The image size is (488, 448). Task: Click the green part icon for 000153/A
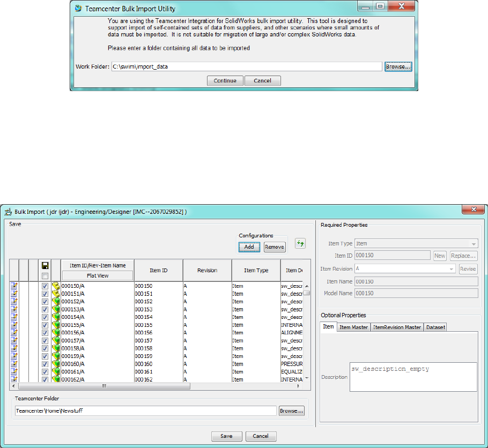tap(56, 309)
